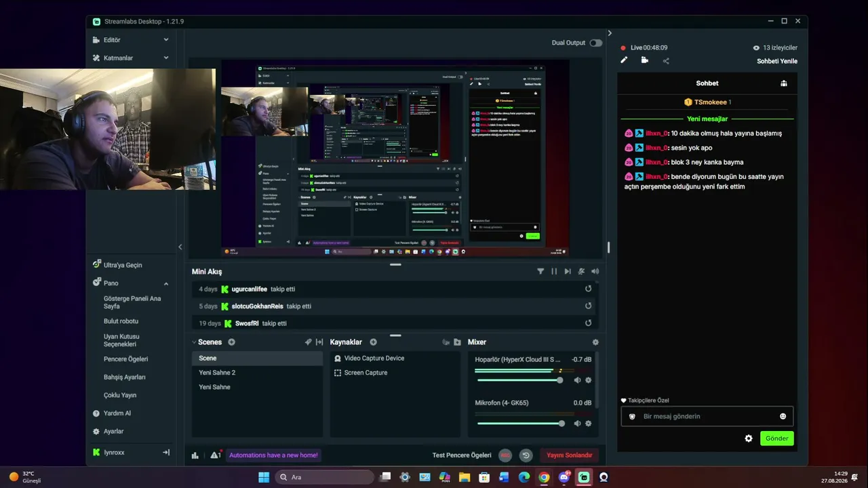Collapse the chat panel with the arrow
Viewport: 868px width, 488px height.
pos(610,33)
